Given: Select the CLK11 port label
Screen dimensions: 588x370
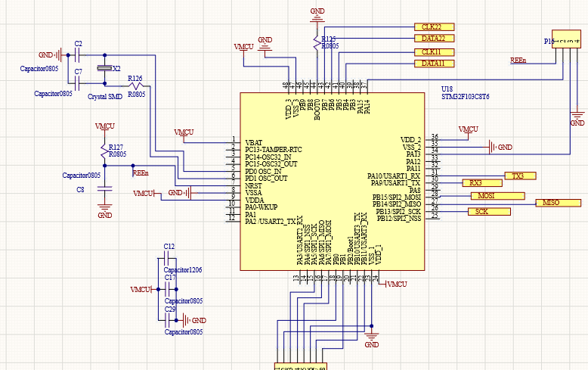Looking at the screenshot, I should pos(435,52).
